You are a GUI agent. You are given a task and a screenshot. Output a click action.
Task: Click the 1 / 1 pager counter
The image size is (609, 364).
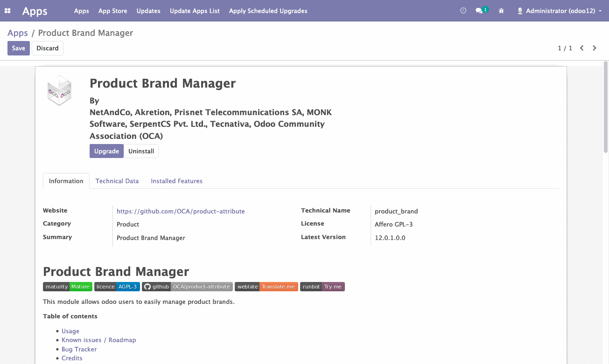565,48
